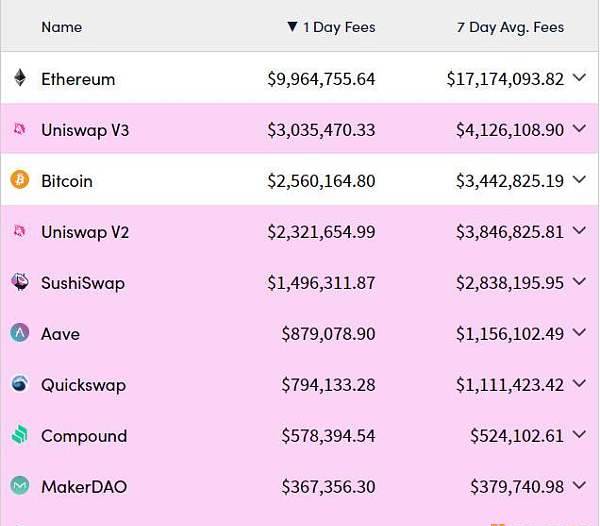
Task: Click the Aave ghost logo icon
Action: [20, 333]
